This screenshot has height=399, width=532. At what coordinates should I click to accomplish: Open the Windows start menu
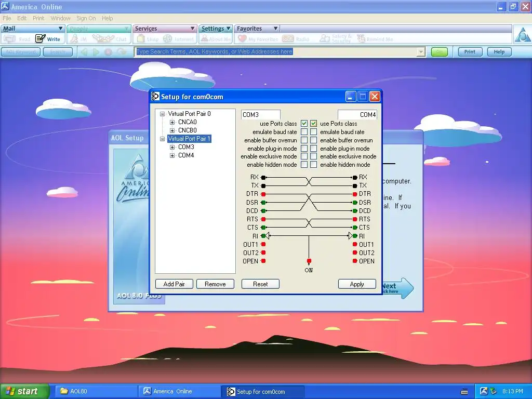[x=25, y=391]
